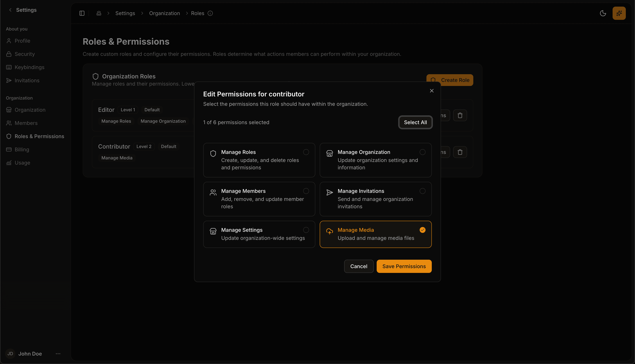Toggle the sidebar panel icon in the breadcrumb bar
This screenshot has width=635, height=364.
(82, 13)
